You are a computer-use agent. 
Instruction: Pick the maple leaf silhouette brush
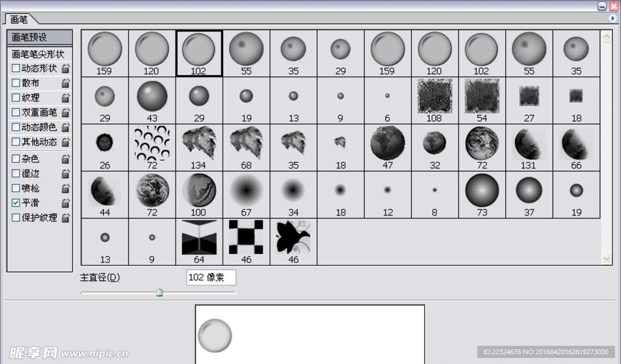[x=293, y=241]
